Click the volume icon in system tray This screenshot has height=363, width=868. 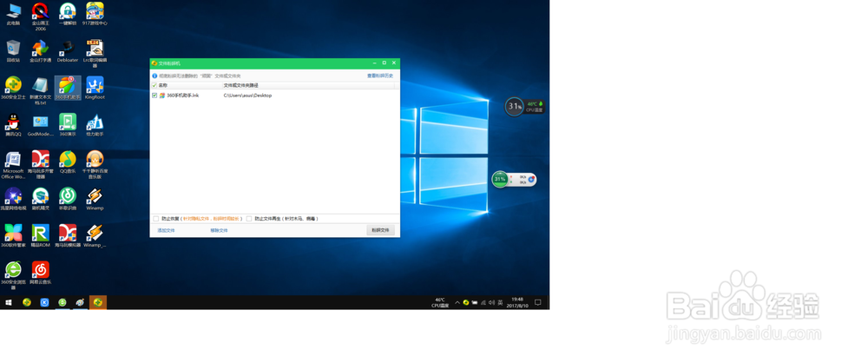pyautogui.click(x=491, y=302)
